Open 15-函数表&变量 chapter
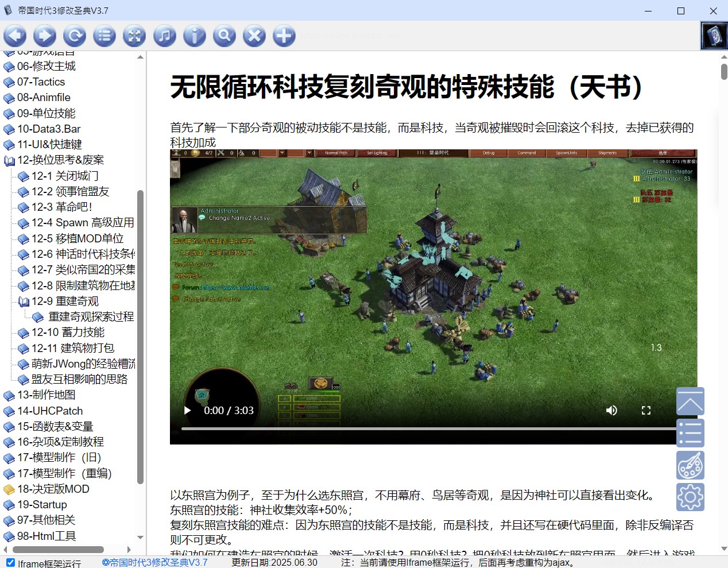Image resolution: width=728 pixels, height=568 pixels. (x=55, y=427)
